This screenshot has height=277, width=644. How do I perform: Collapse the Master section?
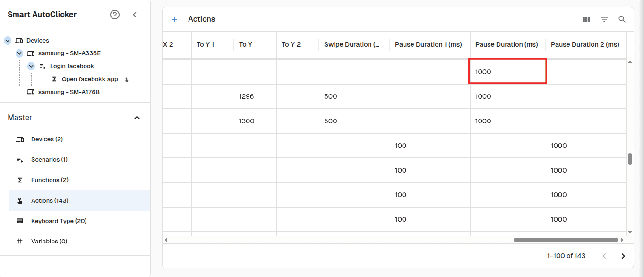coord(137,117)
